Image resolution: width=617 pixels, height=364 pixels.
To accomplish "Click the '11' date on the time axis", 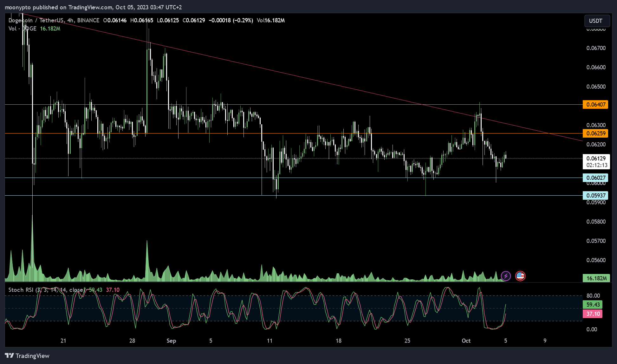I will click(270, 341).
